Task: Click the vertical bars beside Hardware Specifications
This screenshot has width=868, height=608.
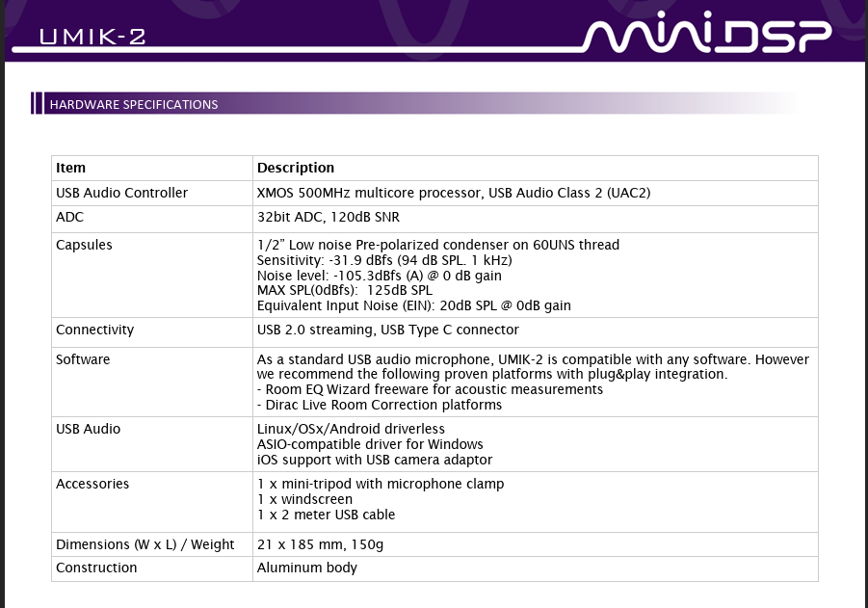Action: (37, 104)
